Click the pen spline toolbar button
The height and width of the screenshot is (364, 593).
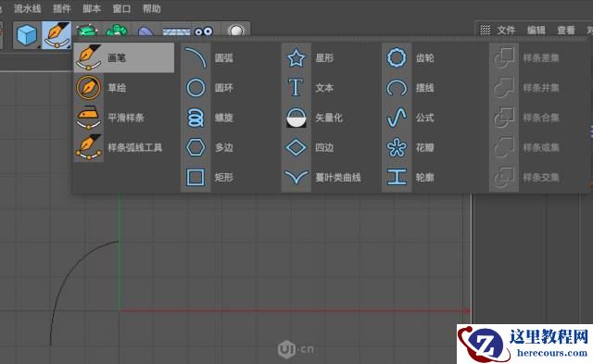pos(57,35)
